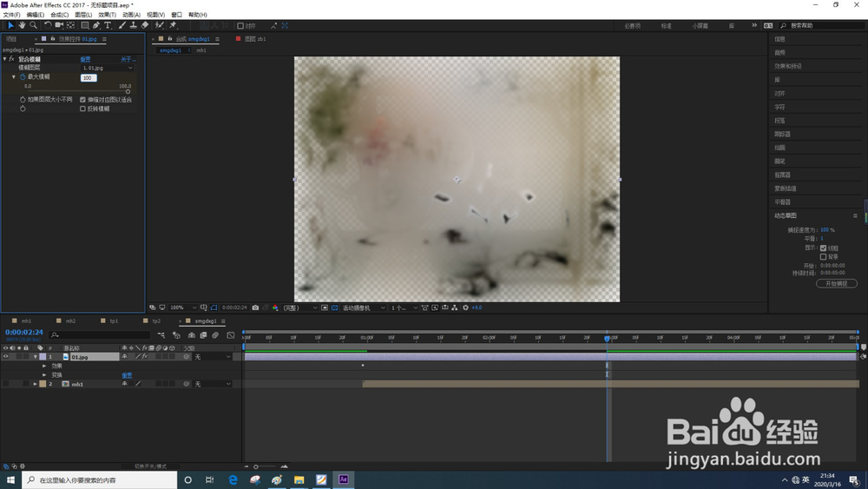Viewport: 868px width, 489px height.
Task: Open the 100% magnification dropdown
Action: point(183,307)
